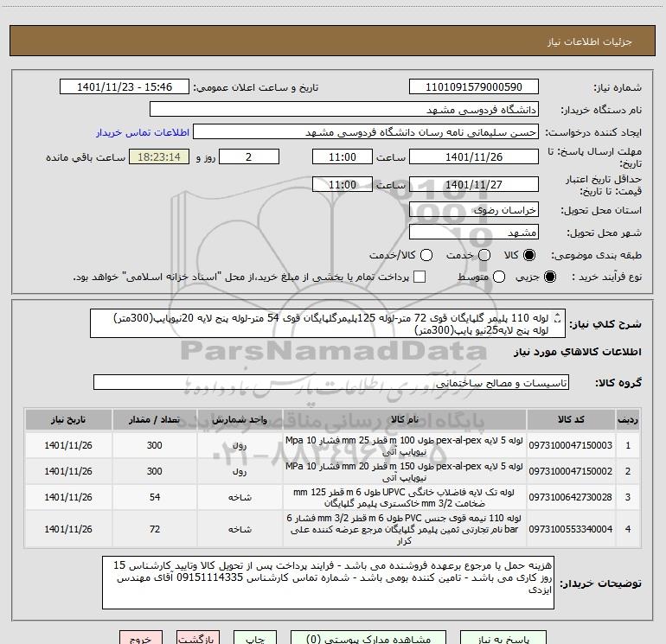
Task: Click the delivery city field مشهد
Action: (x=474, y=233)
